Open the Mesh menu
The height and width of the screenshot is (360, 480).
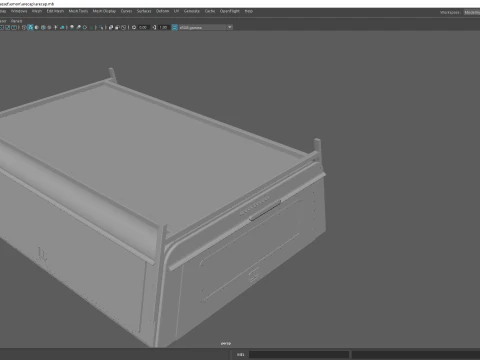[37, 11]
